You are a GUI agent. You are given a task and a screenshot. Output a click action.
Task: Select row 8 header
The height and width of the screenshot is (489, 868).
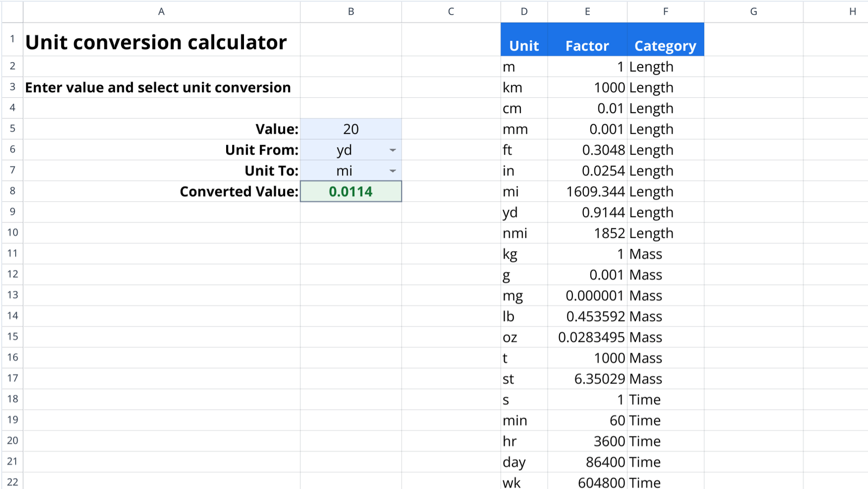tap(12, 191)
